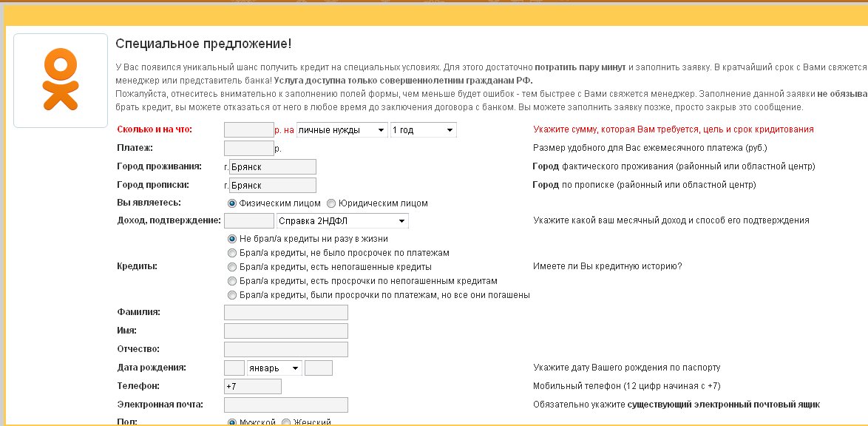Click the hint "Укажите какой ваш месячный доход..."
Image resolution: width=868 pixels, height=426 pixels.
671,220
